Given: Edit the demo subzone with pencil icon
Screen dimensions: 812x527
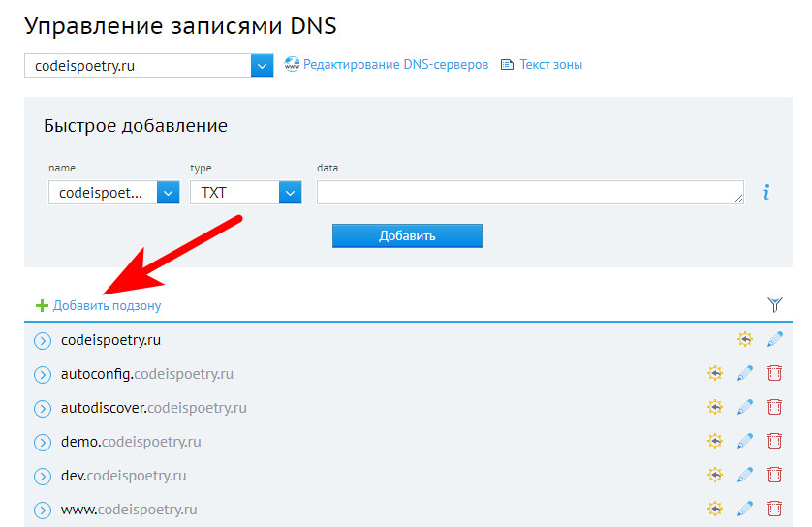Looking at the screenshot, I should coord(745,441).
